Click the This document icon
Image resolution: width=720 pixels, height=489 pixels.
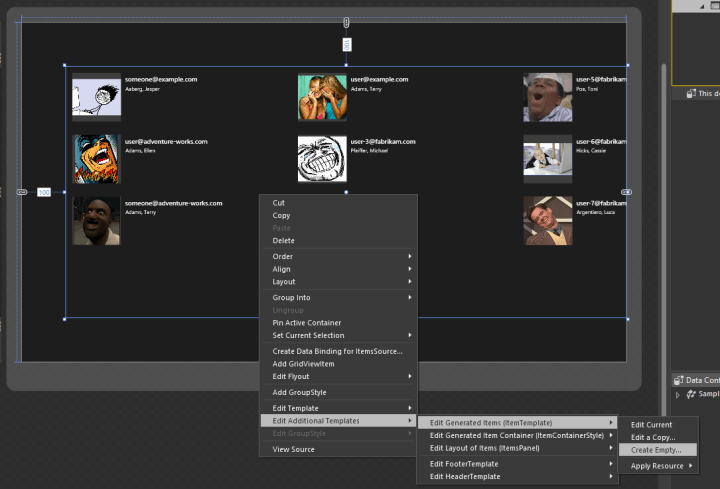click(x=690, y=93)
